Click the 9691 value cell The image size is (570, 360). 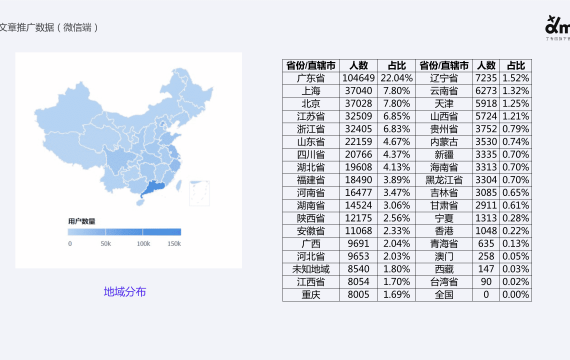(x=358, y=244)
